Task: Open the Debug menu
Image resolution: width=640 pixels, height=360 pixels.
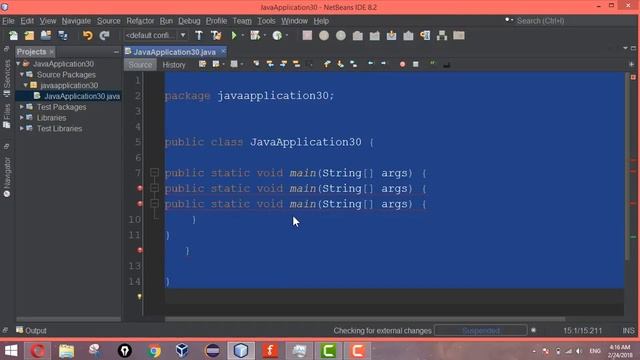Action: (x=189, y=21)
